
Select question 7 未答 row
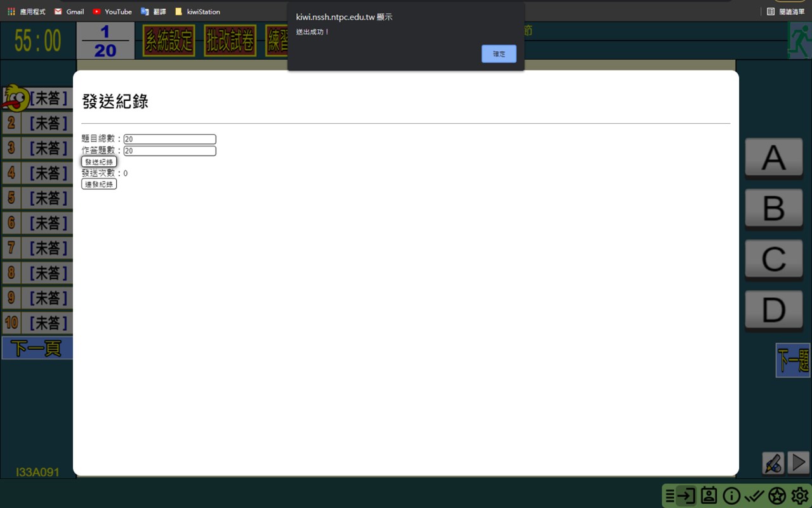point(37,248)
